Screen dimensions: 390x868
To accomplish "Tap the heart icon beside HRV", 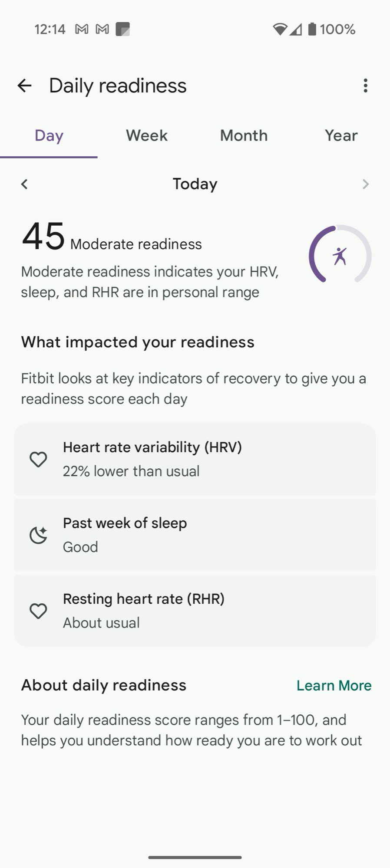I will (38, 459).
